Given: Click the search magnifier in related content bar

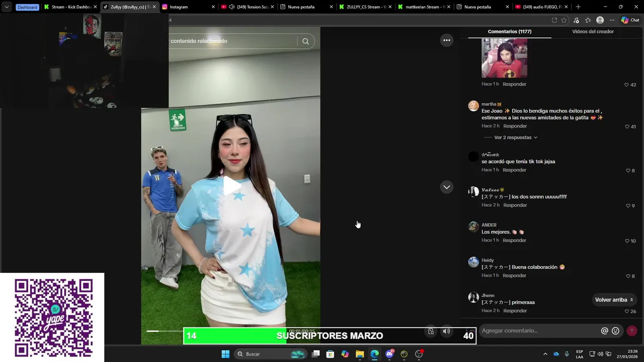Looking at the screenshot, I should tap(305, 41).
